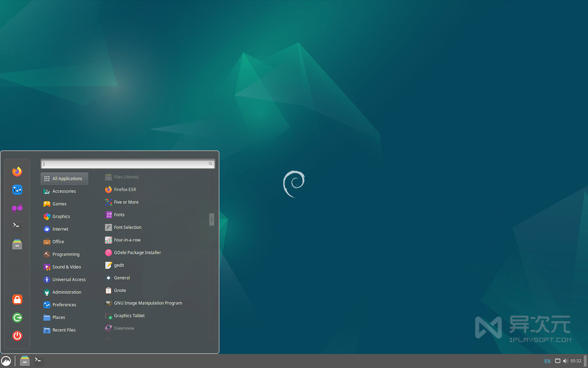Launch the GDebi Package Installer

[137, 252]
